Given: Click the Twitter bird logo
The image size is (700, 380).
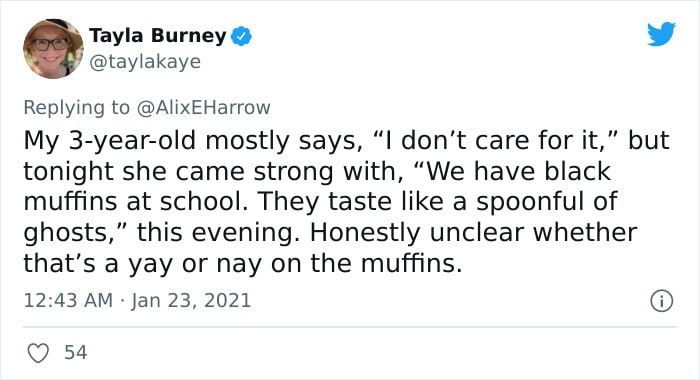Looking at the screenshot, I should (x=661, y=33).
